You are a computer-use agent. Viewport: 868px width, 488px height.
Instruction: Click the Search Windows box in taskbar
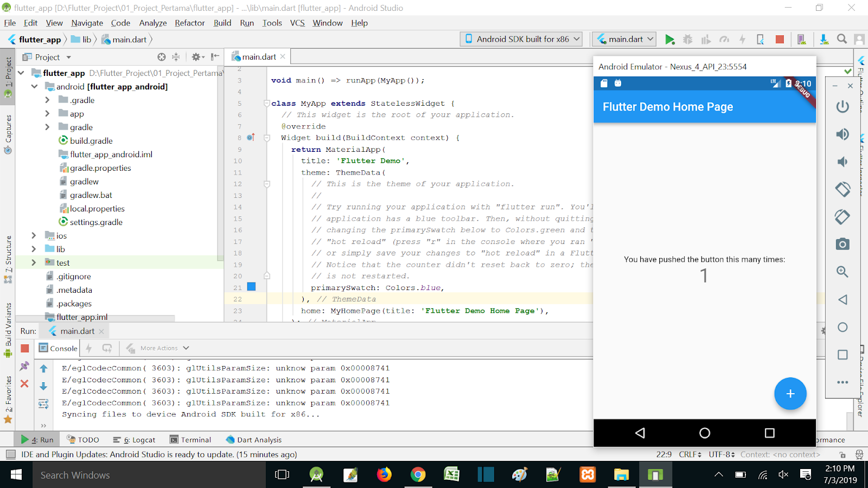pyautogui.click(x=149, y=475)
